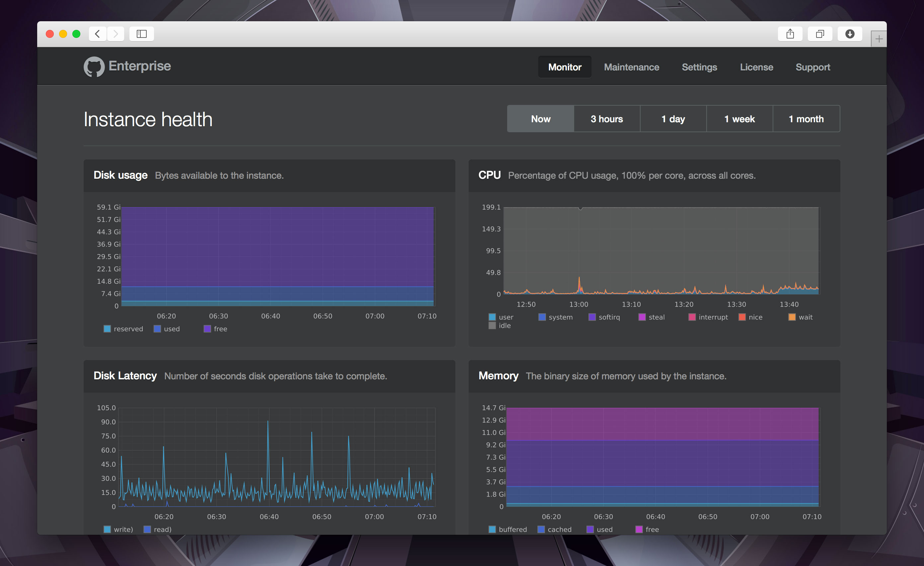Image resolution: width=924 pixels, height=566 pixels.
Task: Select the 1 day time range
Action: (x=673, y=119)
